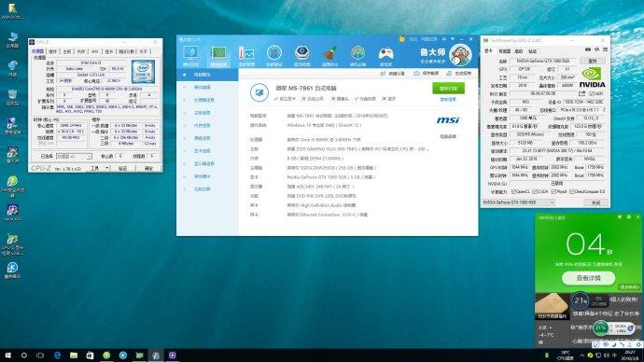644x362 pixels.
Task: Select processor info in Ludashi sidebar
Action: pyautogui.click(x=203, y=100)
